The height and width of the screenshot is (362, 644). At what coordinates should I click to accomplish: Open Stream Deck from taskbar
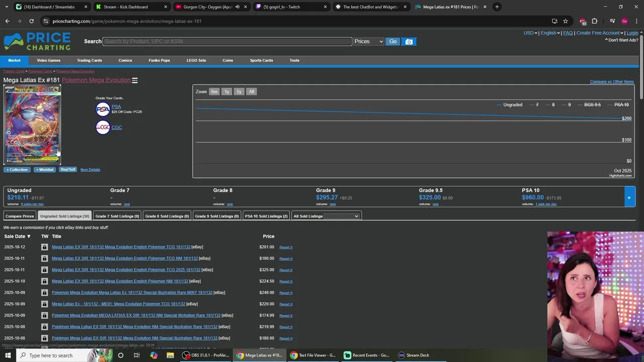click(x=414, y=355)
